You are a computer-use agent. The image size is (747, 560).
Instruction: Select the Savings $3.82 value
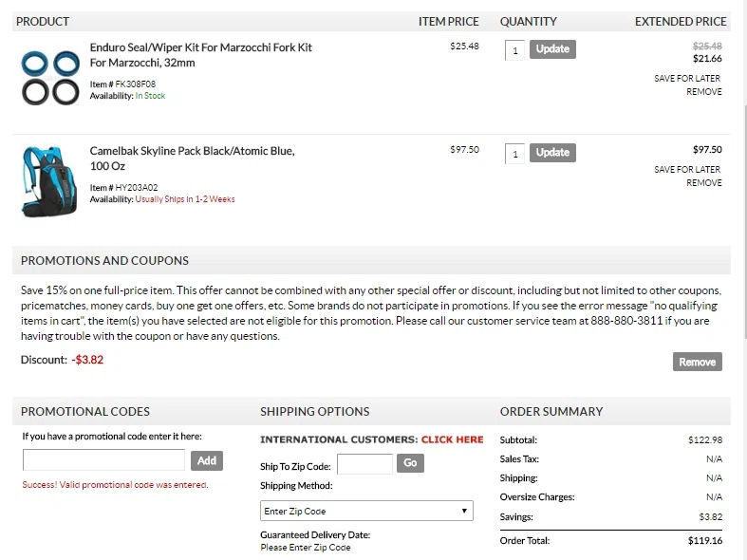coord(710,516)
